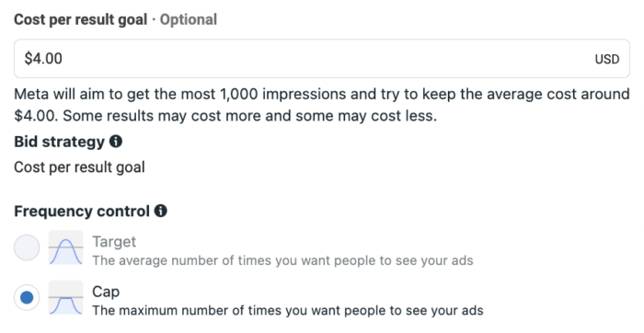The image size is (644, 333).
Task: Click the Optional label beside the heading
Action: coord(188,19)
